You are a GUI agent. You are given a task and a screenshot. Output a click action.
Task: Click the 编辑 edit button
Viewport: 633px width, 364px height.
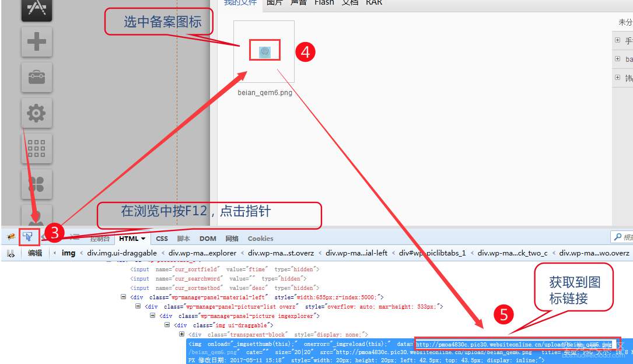[x=35, y=253]
